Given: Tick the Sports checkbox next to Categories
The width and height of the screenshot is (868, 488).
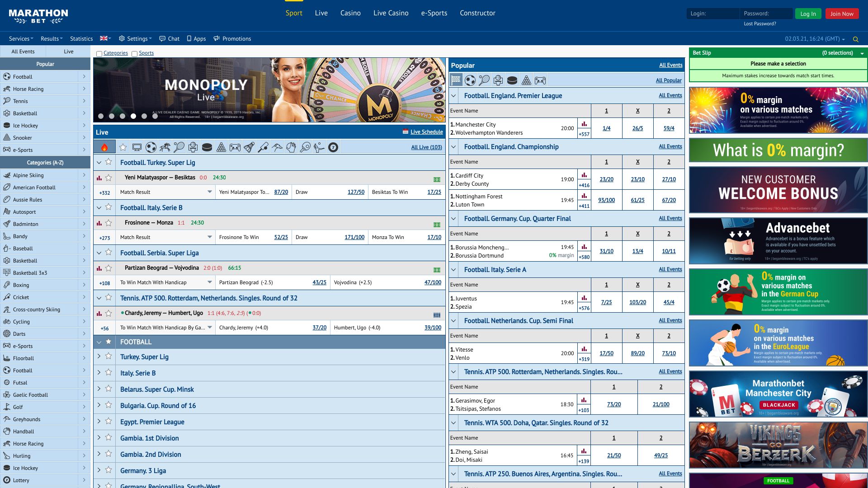Looking at the screenshot, I should (x=134, y=53).
